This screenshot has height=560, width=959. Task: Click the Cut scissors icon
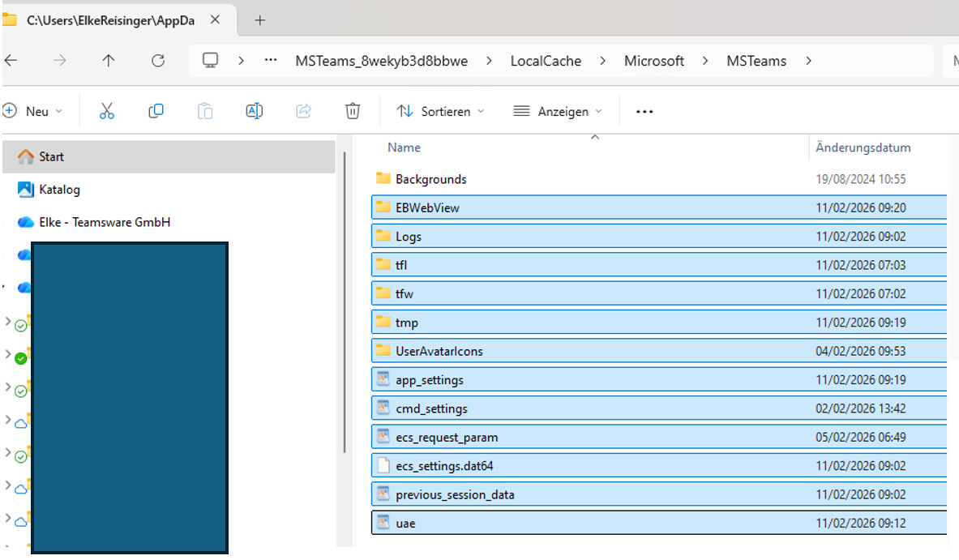106,111
